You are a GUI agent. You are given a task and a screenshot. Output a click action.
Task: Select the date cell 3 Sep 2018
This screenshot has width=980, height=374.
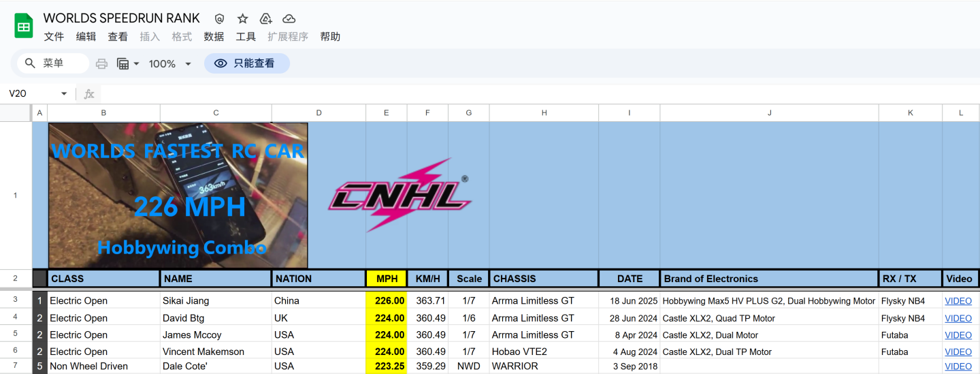click(x=630, y=367)
